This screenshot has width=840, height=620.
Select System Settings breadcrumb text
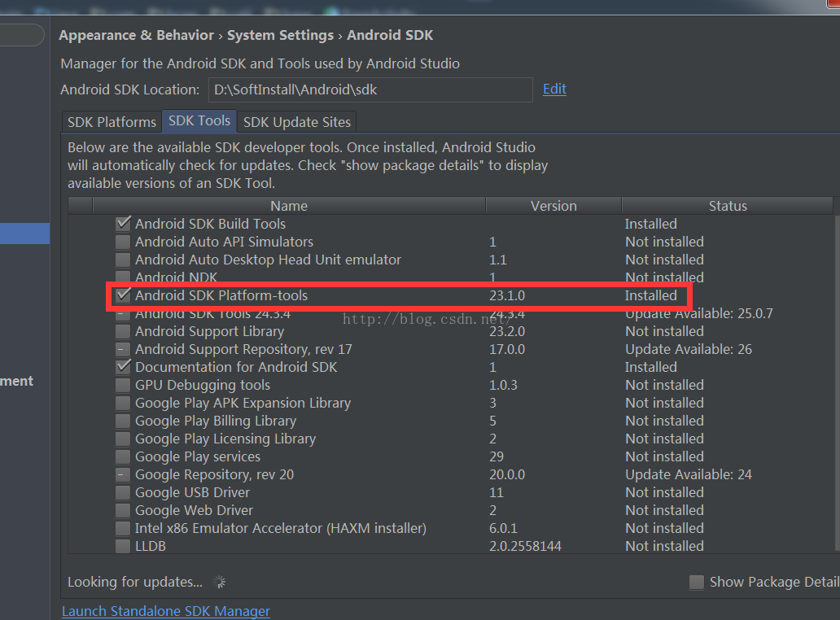(x=280, y=35)
